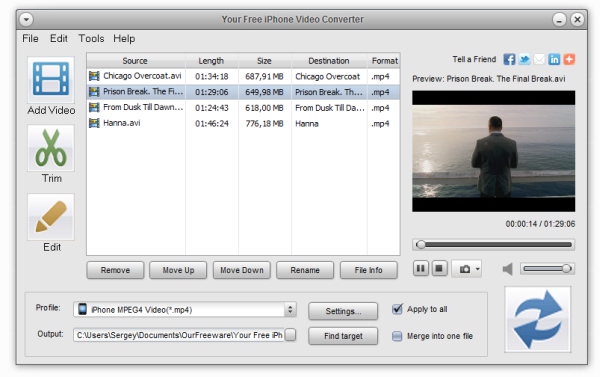Expand the Profile format dropdown
The height and width of the screenshot is (377, 600).
[290, 309]
